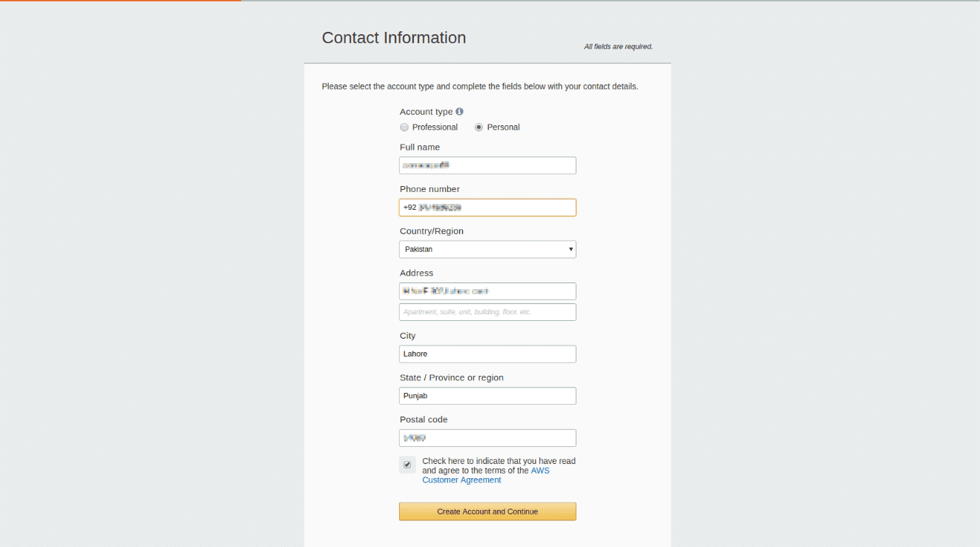Select the Address input field

[487, 291]
